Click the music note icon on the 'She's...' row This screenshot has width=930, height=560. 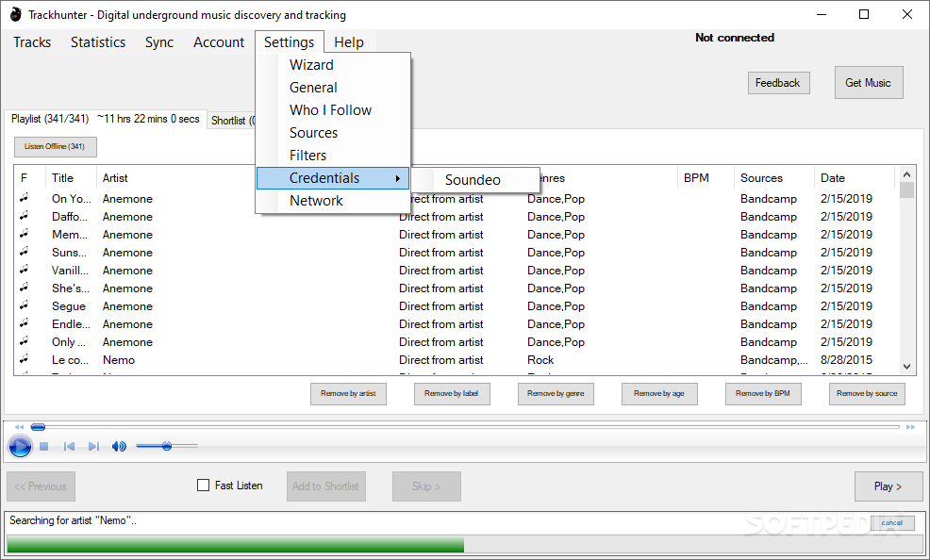pos(25,288)
